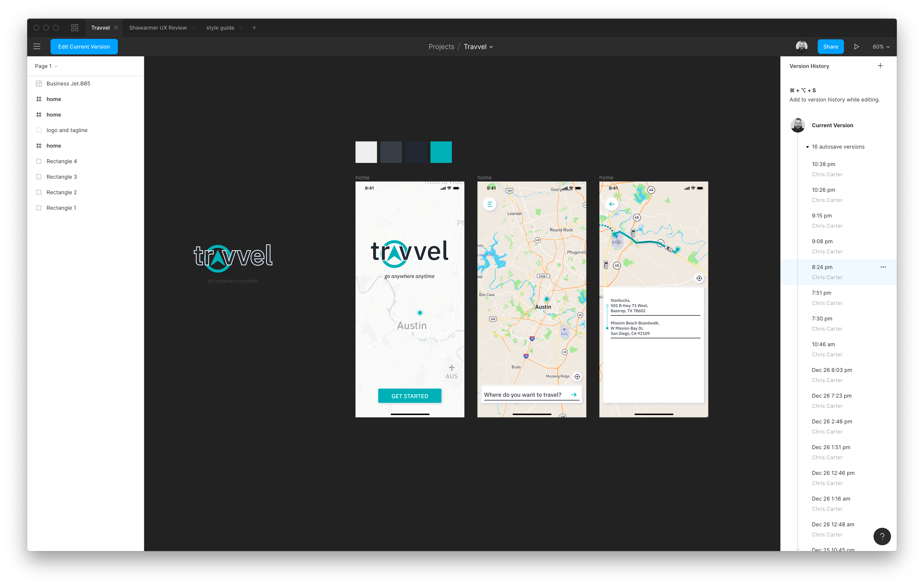The height and width of the screenshot is (587, 924).
Task: Collapse the 16 autosave versions list
Action: [807, 147]
